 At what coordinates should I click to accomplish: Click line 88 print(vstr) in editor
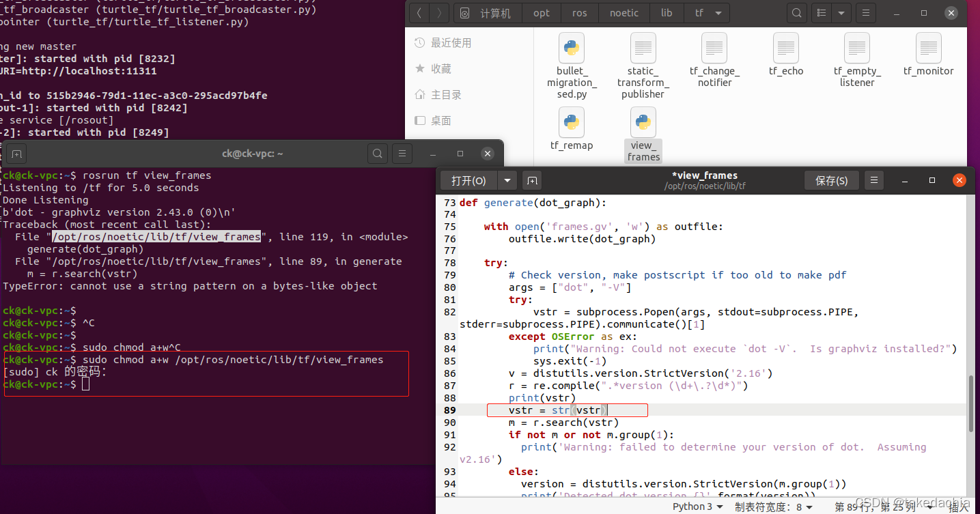click(542, 398)
